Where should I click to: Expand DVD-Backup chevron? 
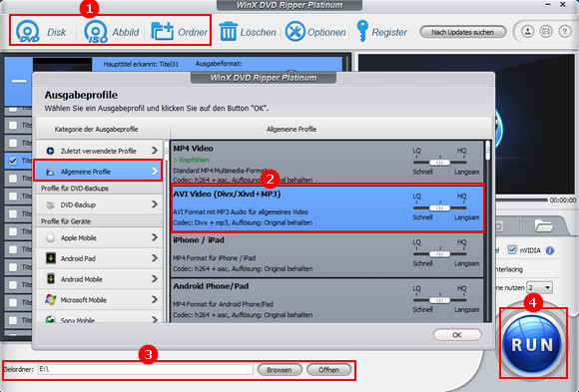(x=155, y=204)
